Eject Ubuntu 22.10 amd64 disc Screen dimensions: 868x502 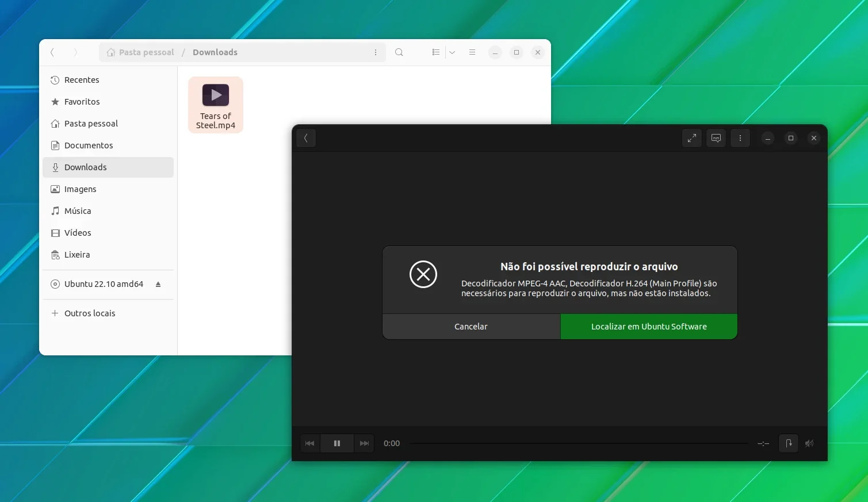[158, 284]
